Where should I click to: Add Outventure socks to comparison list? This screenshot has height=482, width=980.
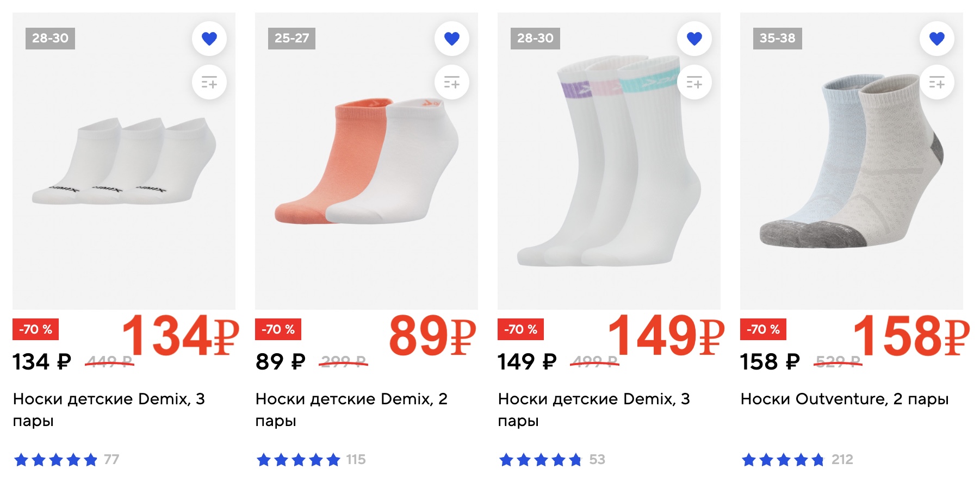937,83
